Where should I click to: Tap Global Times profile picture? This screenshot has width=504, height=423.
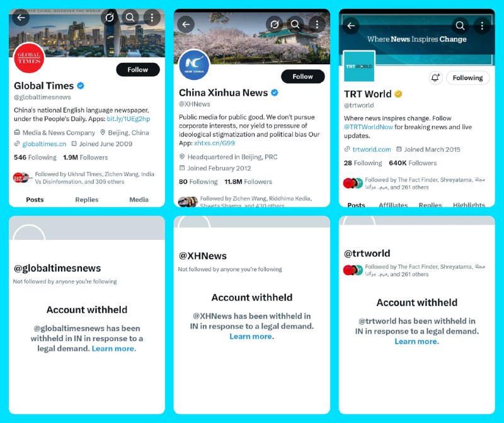tap(29, 58)
